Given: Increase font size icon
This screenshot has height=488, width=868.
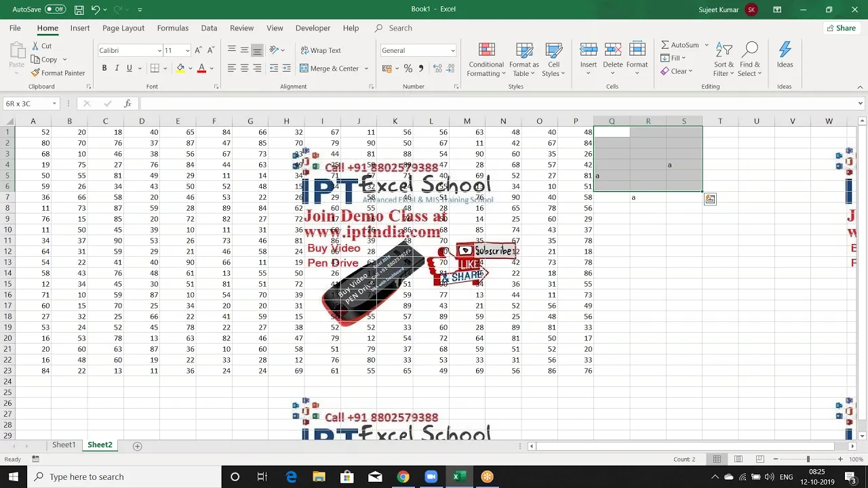Looking at the screenshot, I should pos(198,50).
